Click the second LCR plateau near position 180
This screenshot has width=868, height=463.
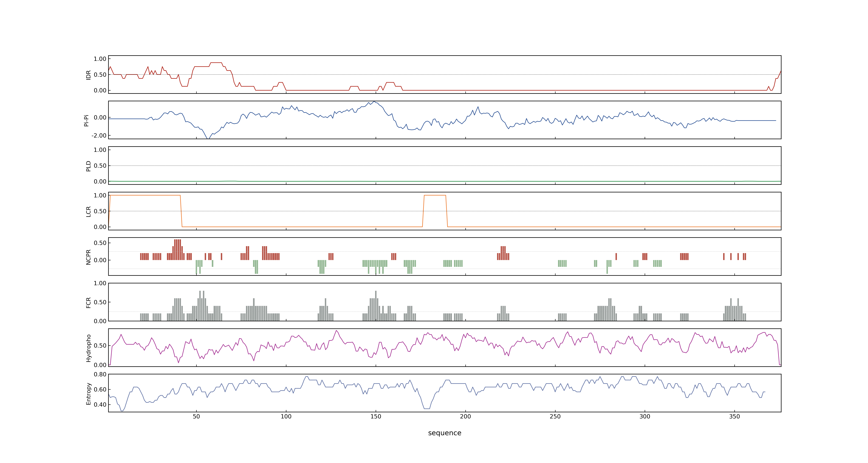click(435, 195)
